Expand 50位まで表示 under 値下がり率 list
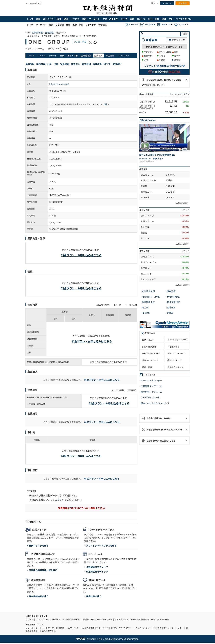The width and height of the screenshot is (215, 644). click(183, 285)
